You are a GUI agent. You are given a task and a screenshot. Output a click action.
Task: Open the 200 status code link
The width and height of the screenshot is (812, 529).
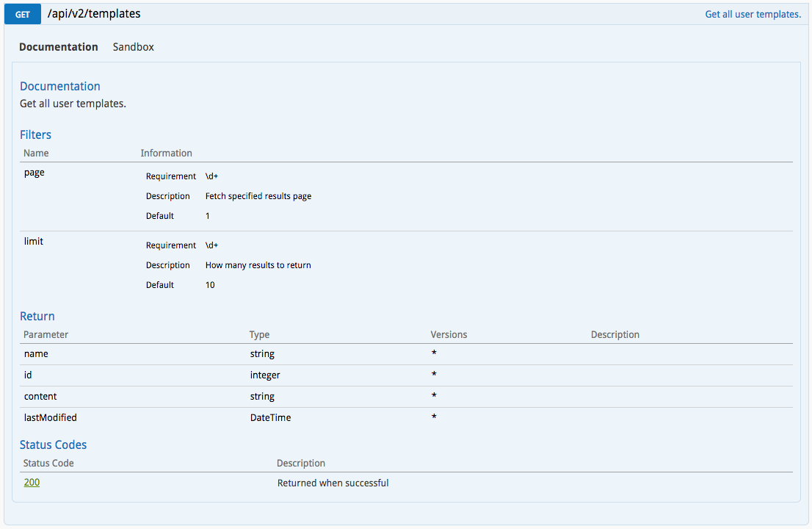pyautogui.click(x=32, y=483)
